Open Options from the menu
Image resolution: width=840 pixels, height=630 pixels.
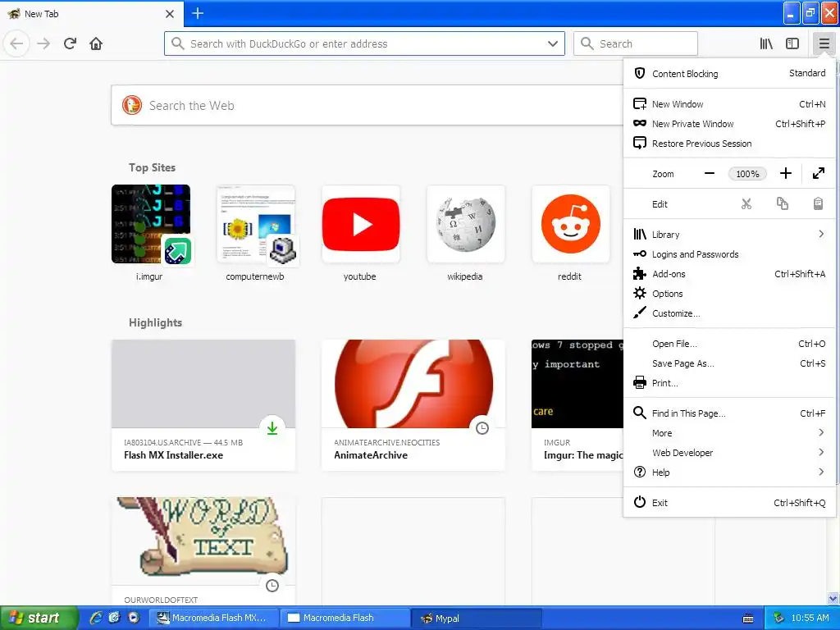(x=729, y=294)
